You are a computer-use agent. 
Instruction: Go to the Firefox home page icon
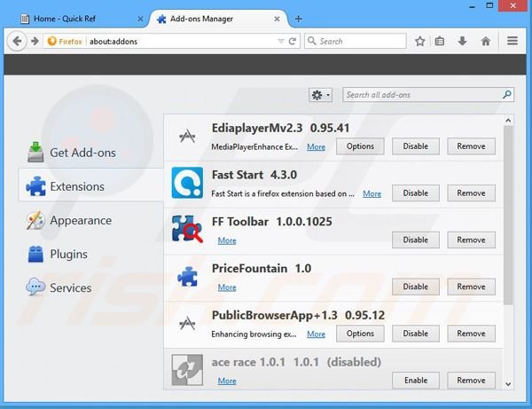[x=486, y=41]
